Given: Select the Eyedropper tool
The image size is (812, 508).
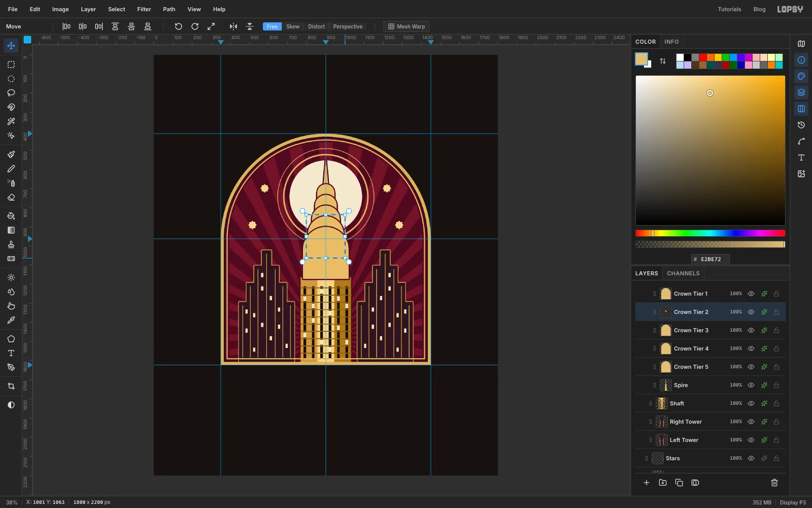Looking at the screenshot, I should 11,320.
